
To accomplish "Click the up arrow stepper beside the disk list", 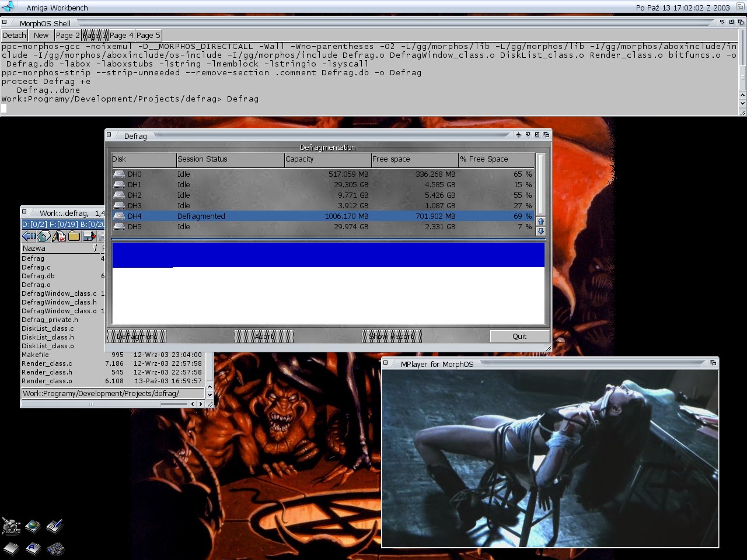I will pyautogui.click(x=540, y=222).
